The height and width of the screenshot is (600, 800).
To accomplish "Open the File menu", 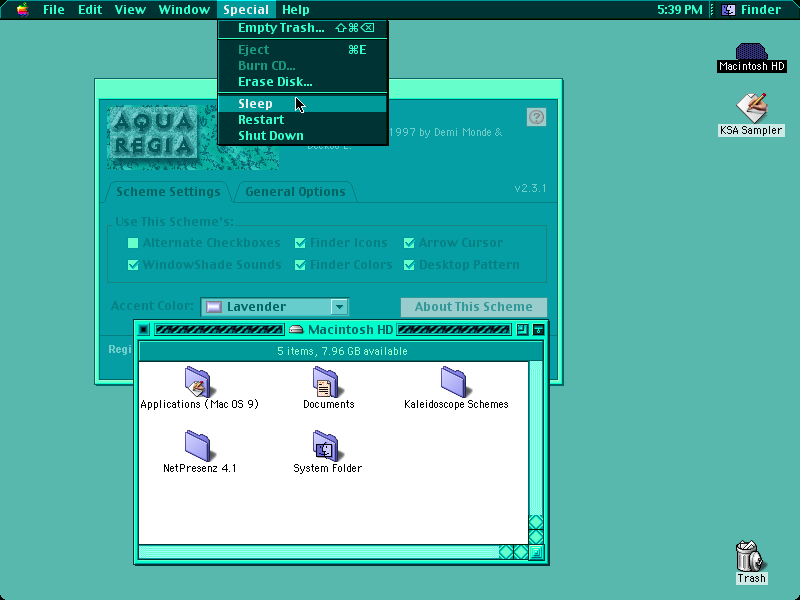I will tap(54, 10).
